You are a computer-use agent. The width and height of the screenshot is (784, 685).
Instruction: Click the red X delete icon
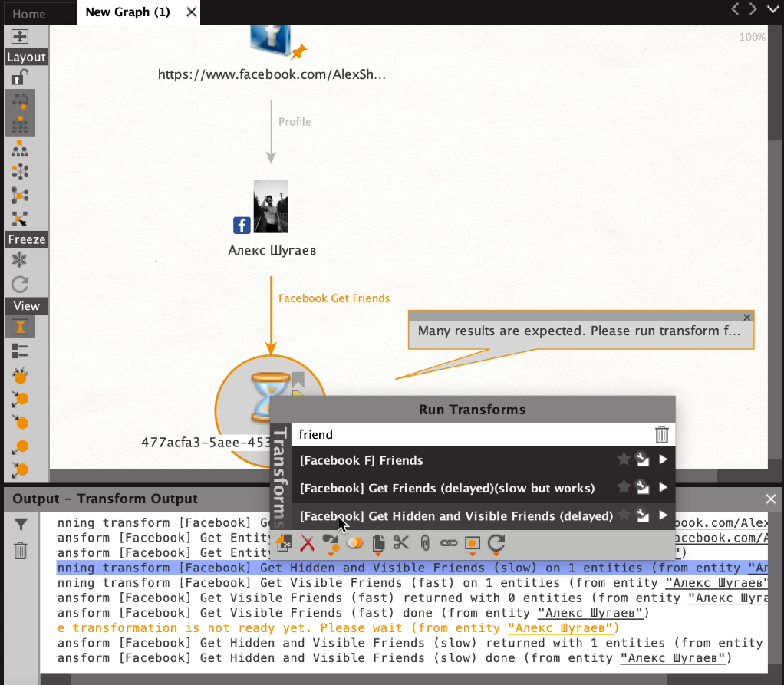pyautogui.click(x=307, y=543)
